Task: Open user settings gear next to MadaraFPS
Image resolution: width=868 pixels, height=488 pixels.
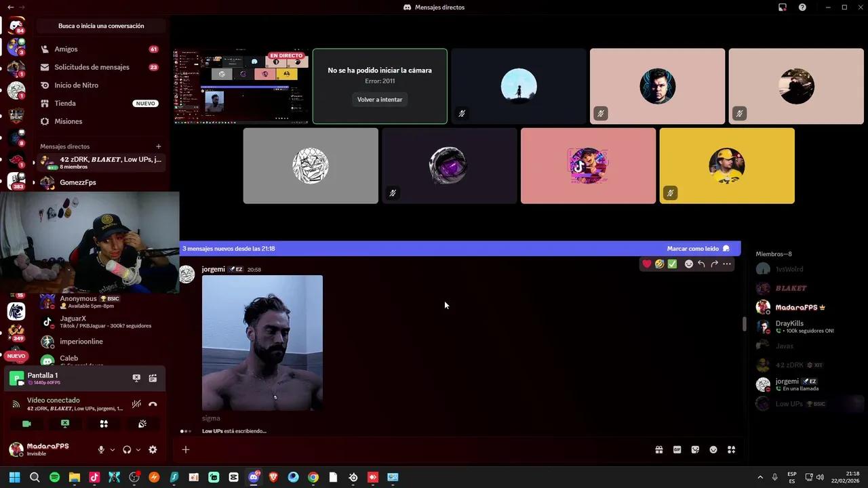Action: (x=153, y=450)
